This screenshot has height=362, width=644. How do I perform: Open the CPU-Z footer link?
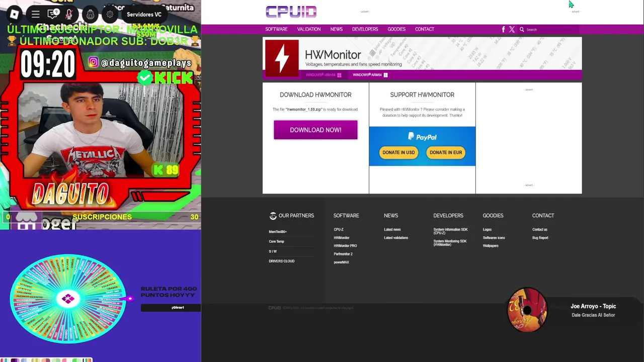pyautogui.click(x=339, y=230)
